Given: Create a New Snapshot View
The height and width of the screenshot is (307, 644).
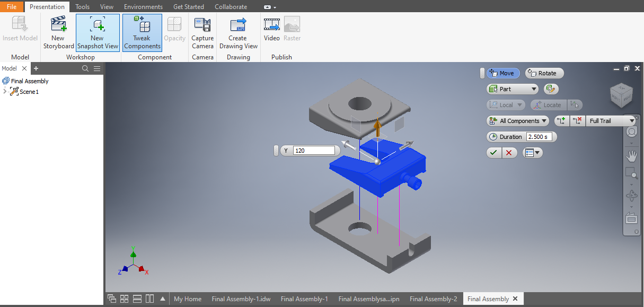Looking at the screenshot, I should (x=98, y=32).
